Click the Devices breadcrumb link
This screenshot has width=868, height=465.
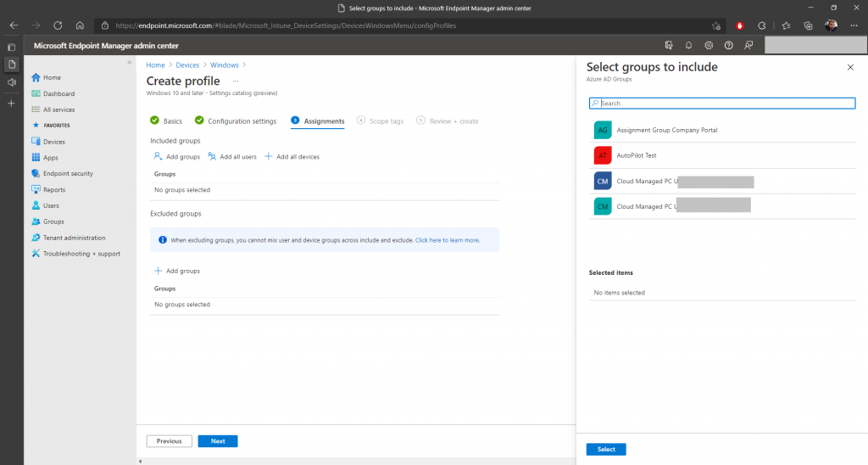click(187, 64)
